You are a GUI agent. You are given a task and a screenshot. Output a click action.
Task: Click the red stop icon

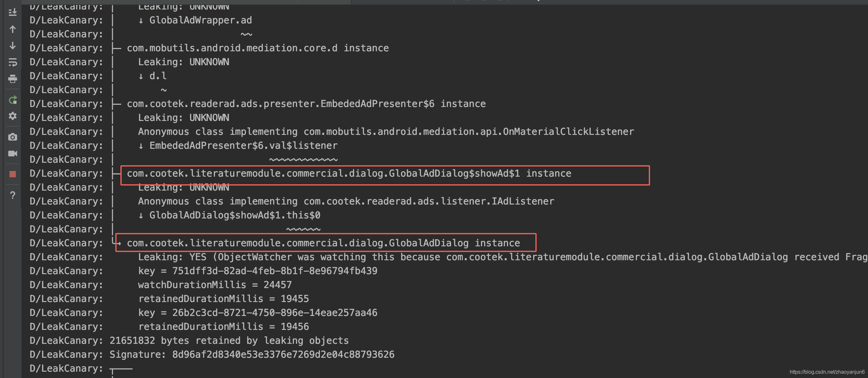pos(12,174)
